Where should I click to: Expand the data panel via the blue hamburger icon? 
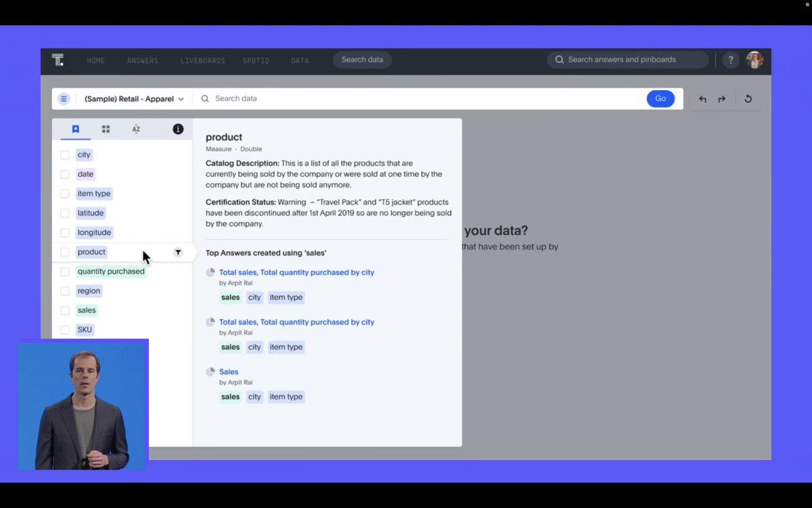64,98
